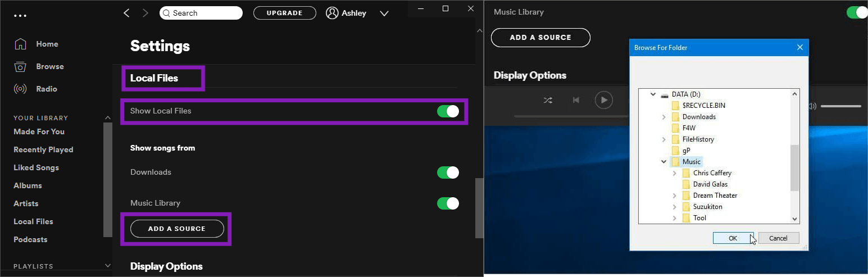This screenshot has width=868, height=277.
Task: Open Albums in library
Action: click(28, 185)
